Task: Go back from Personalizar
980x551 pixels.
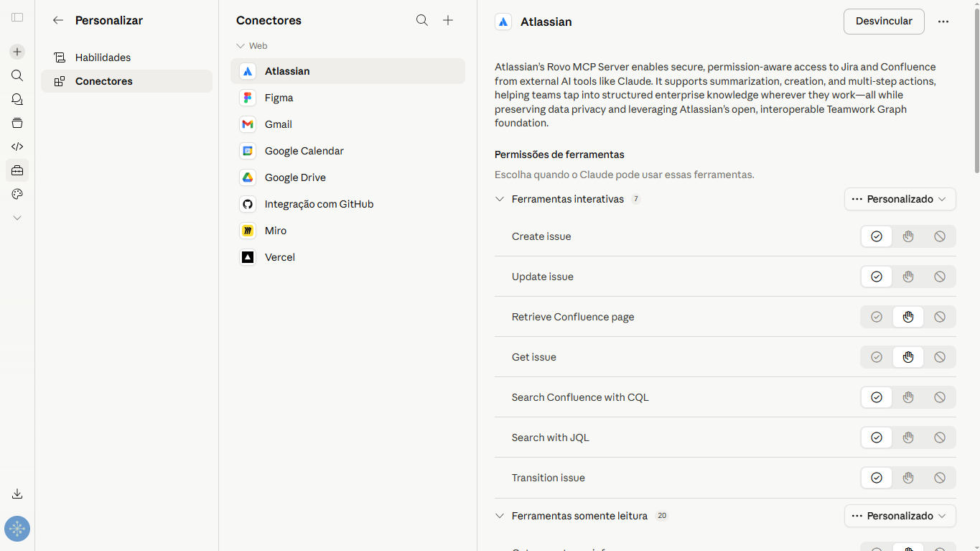Action: click(x=58, y=21)
